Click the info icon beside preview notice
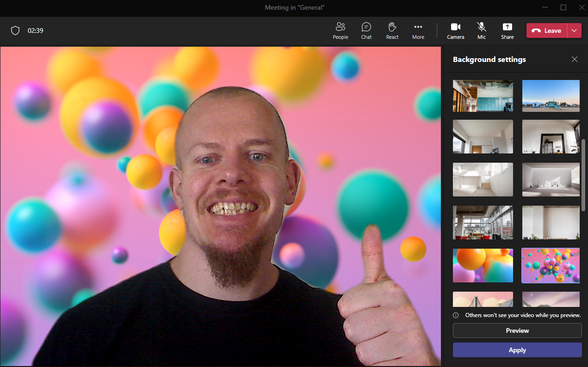Image resolution: width=588 pixels, height=367 pixels. point(456,315)
